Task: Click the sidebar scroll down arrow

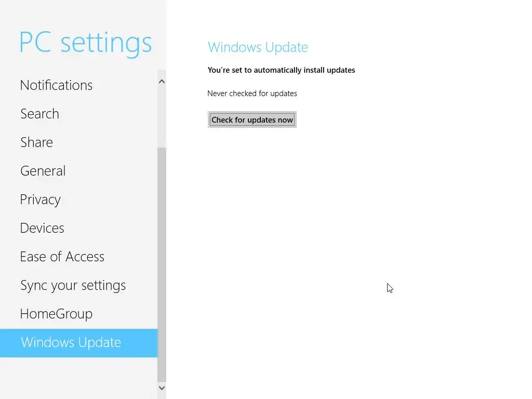Action: coord(162,388)
